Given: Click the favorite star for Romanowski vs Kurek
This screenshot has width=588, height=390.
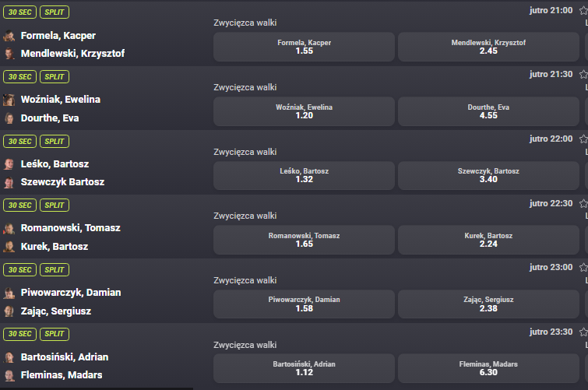Looking at the screenshot, I should (583, 203).
